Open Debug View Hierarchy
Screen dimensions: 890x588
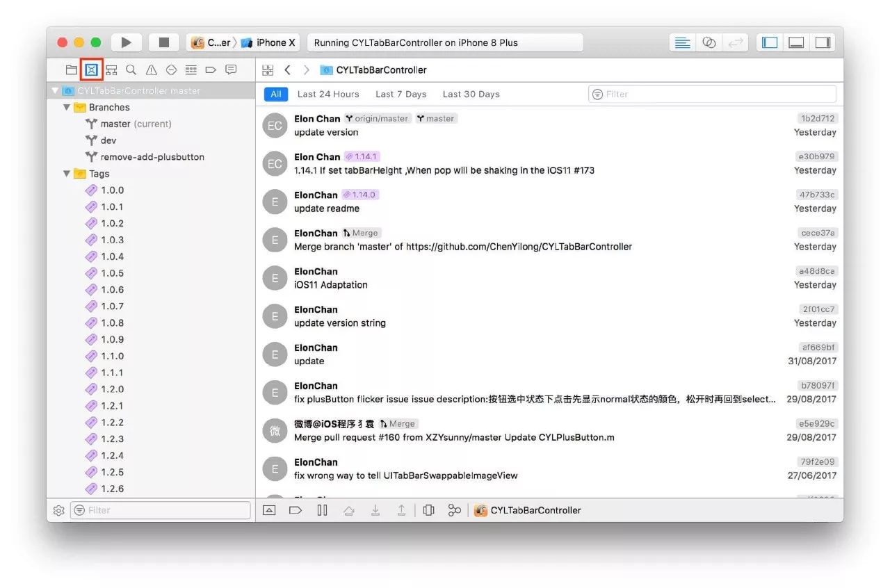coord(428,510)
